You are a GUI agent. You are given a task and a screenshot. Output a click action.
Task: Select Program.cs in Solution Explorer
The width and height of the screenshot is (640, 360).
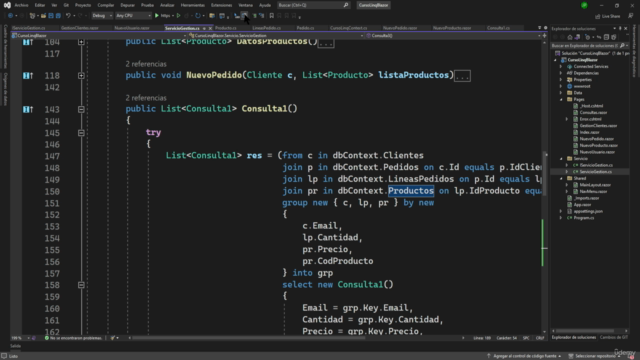(x=584, y=218)
